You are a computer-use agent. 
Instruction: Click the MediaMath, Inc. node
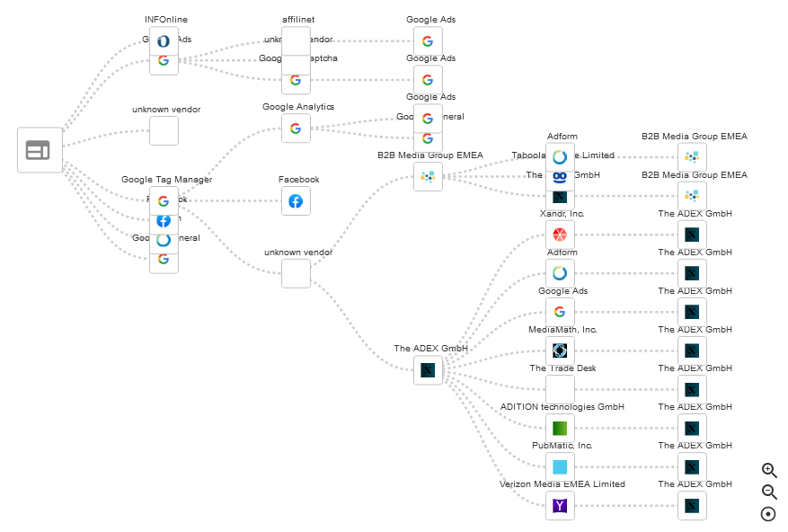(561, 351)
